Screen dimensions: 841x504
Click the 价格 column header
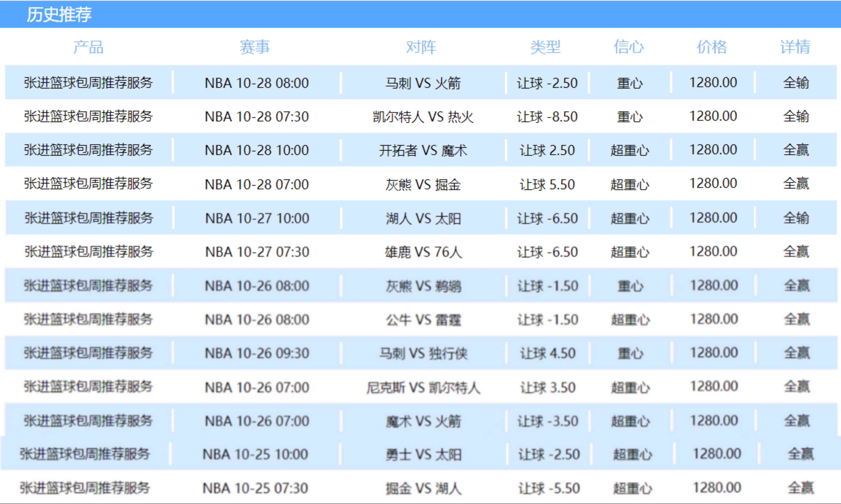pyautogui.click(x=712, y=47)
